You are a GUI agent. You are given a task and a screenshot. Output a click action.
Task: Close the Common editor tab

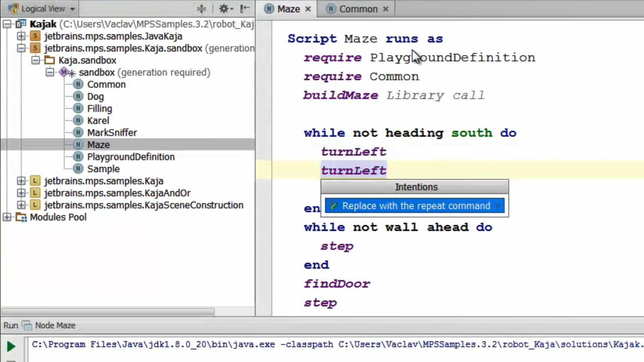[x=386, y=9]
